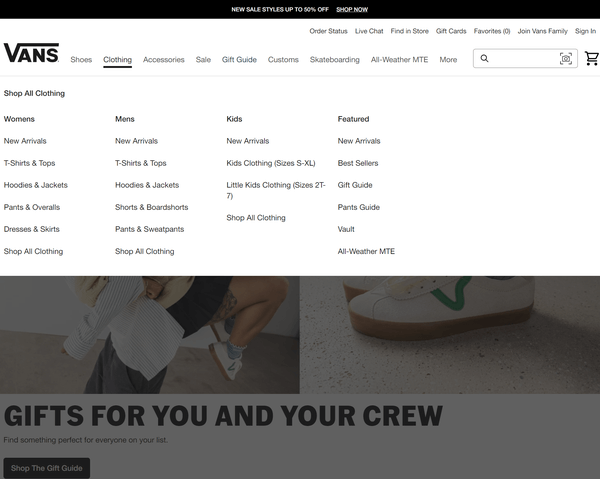Open the Gift Guide nav item

pyautogui.click(x=239, y=60)
